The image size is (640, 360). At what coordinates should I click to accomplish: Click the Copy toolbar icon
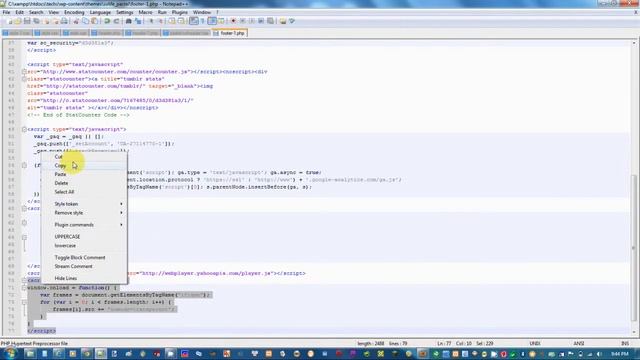pos(85,21)
